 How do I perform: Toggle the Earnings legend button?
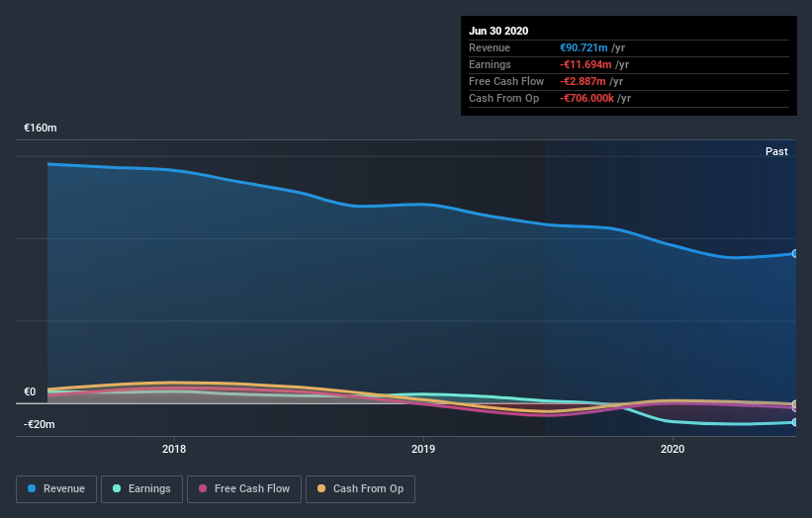pos(141,489)
